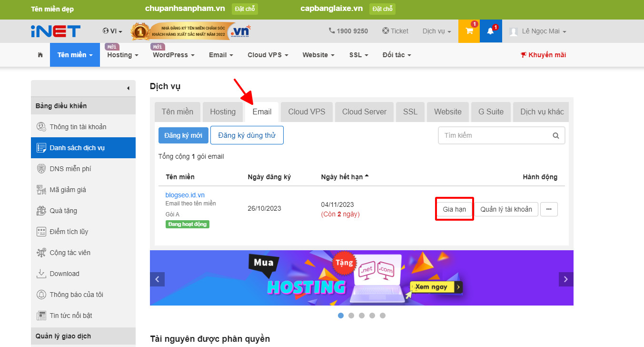Screen dimensions: 644x347
Task: Expand the WordPress navigation menu
Action: pyautogui.click(x=174, y=55)
